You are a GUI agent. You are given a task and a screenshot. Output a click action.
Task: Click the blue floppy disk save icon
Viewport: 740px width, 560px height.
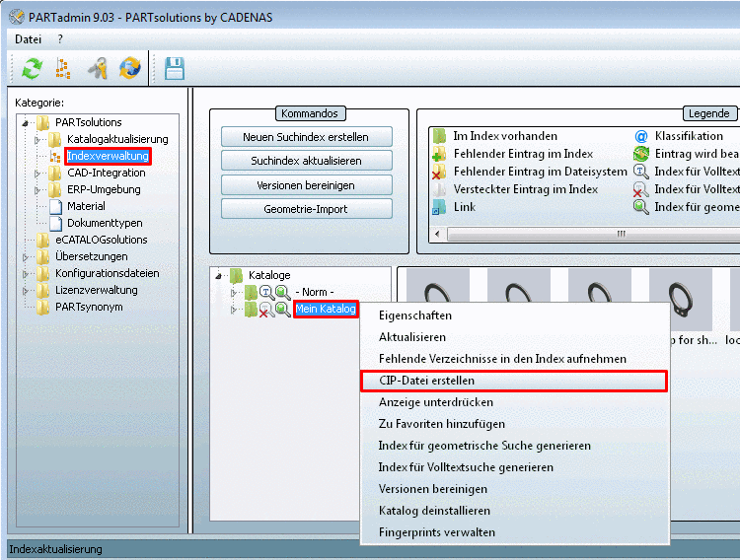(174, 69)
